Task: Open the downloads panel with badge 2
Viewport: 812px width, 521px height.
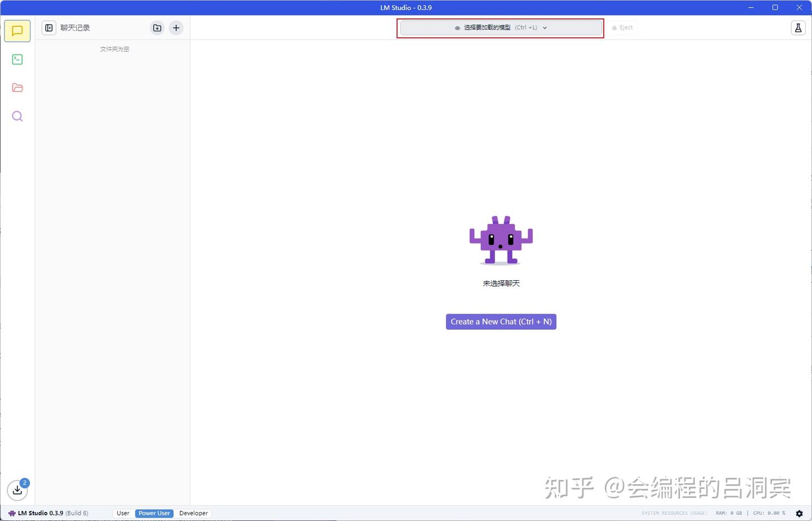Action: tap(17, 490)
